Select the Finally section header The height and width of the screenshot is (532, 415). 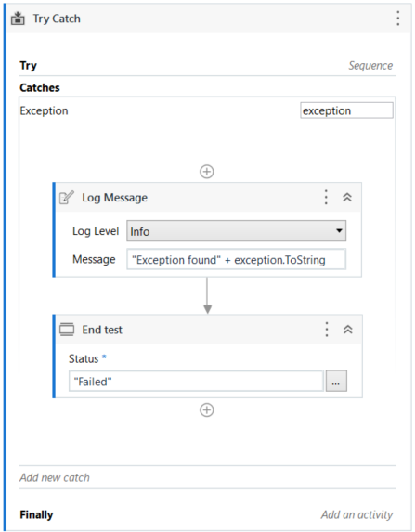(x=36, y=514)
